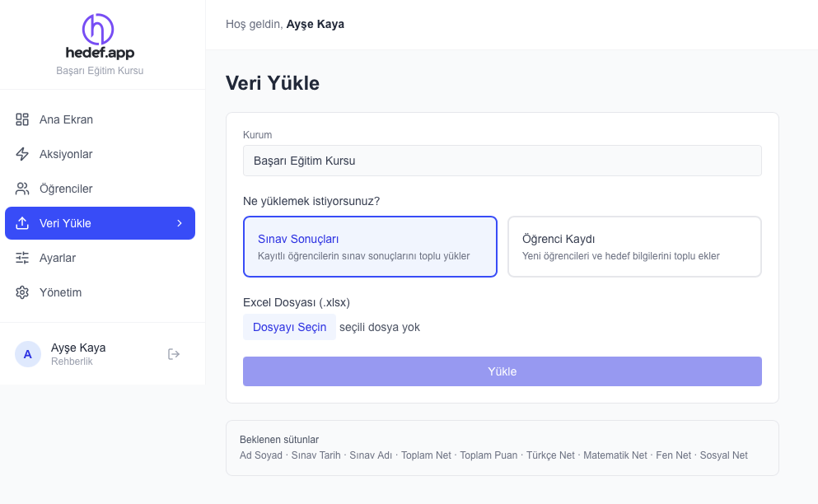
Task: Click the Ayarlar sliders icon
Action: 22,258
